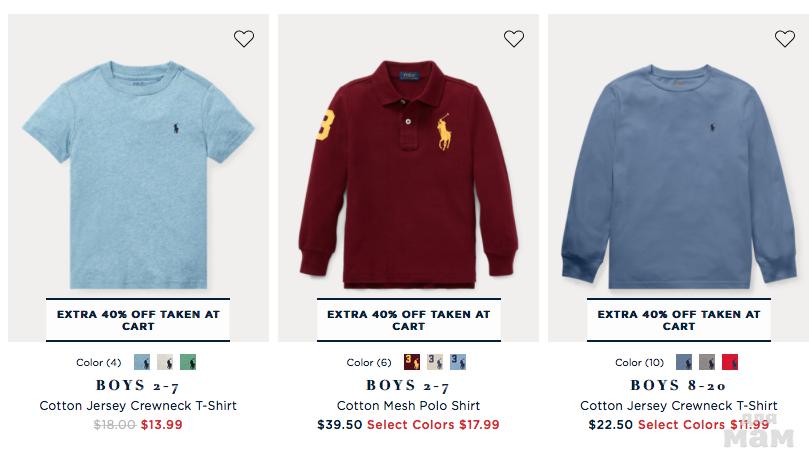The width and height of the screenshot is (809, 462).
Task: Choose the grey swatch for the Boys 8-20 T-shirt
Action: tap(707, 362)
